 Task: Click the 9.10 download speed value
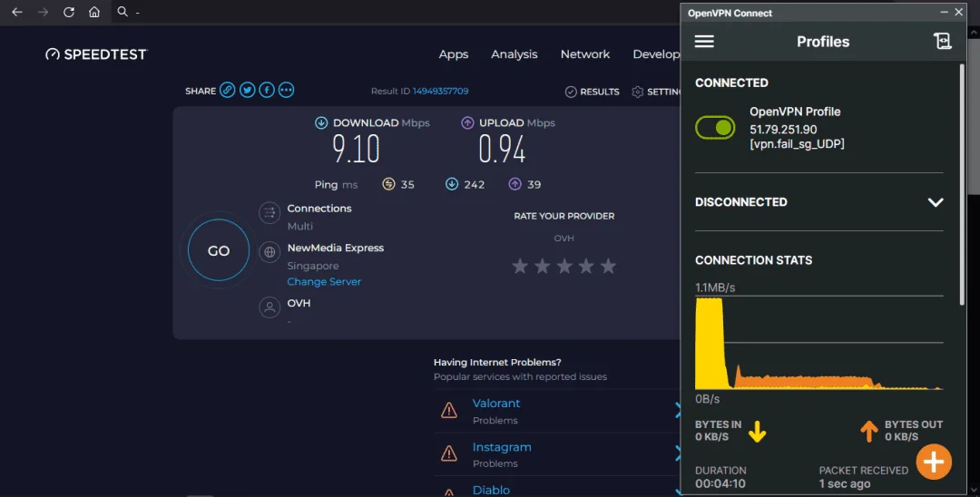[x=356, y=150]
